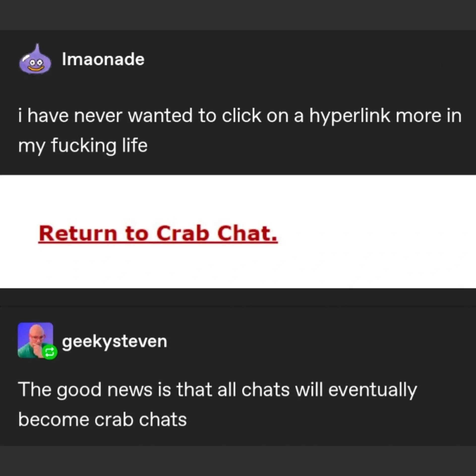This screenshot has width=476, height=476.
Task: Click the word "Chat." in red link
Action: pyautogui.click(x=247, y=234)
